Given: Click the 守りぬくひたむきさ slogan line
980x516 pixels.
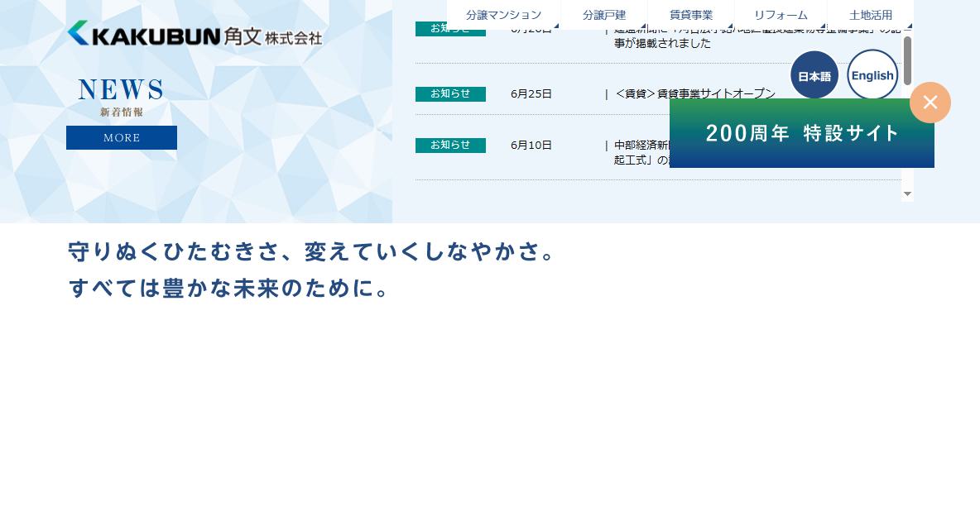Looking at the screenshot, I should coord(311,251).
